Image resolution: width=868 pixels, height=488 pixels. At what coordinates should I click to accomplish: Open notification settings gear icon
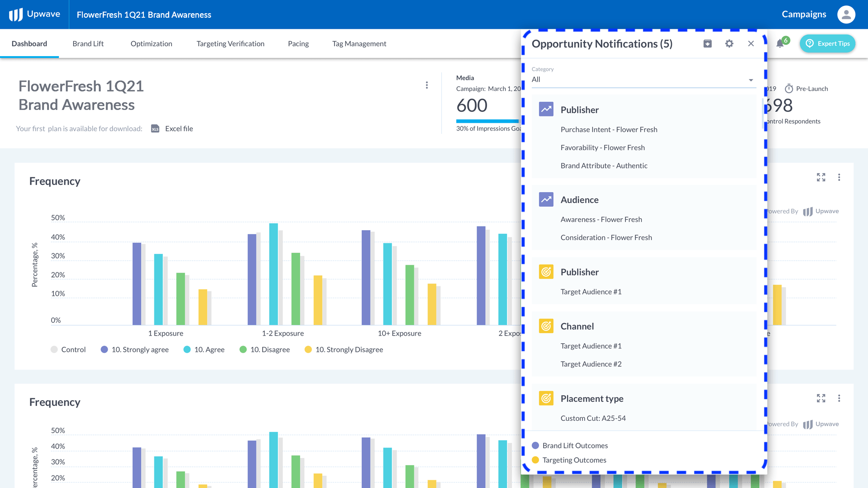(729, 44)
